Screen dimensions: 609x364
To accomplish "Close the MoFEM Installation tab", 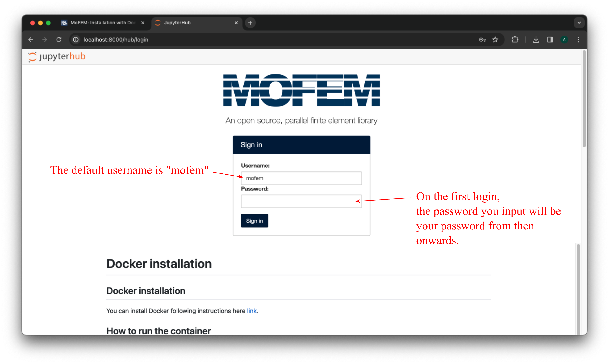I will [x=143, y=23].
